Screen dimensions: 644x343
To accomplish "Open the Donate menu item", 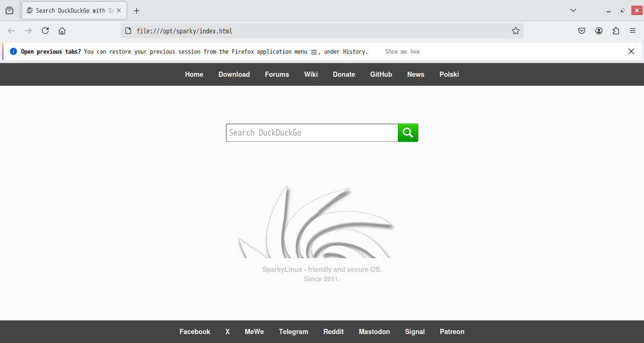I will tap(344, 74).
